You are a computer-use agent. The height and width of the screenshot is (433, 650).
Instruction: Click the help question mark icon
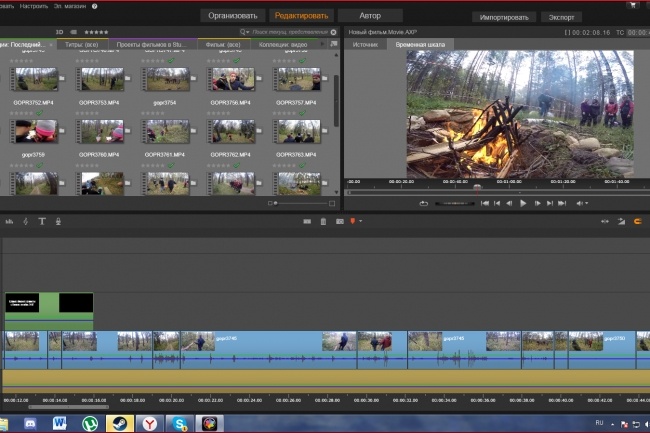pyautogui.click(x=95, y=6)
